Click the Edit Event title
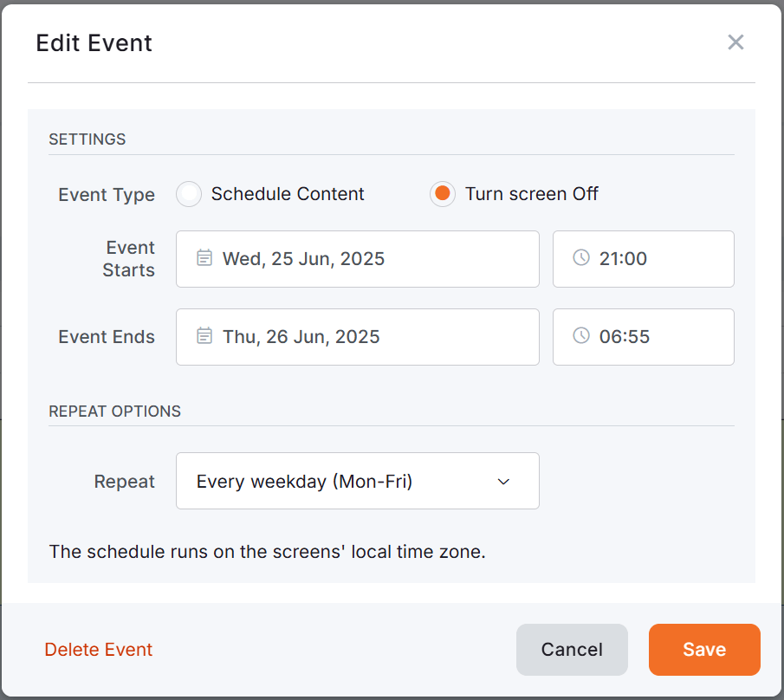 point(94,43)
